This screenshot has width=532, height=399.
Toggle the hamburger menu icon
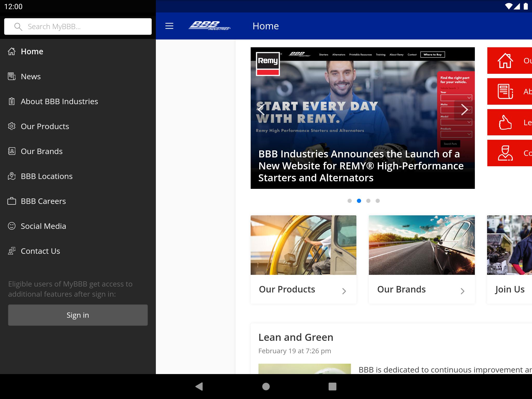point(169,26)
